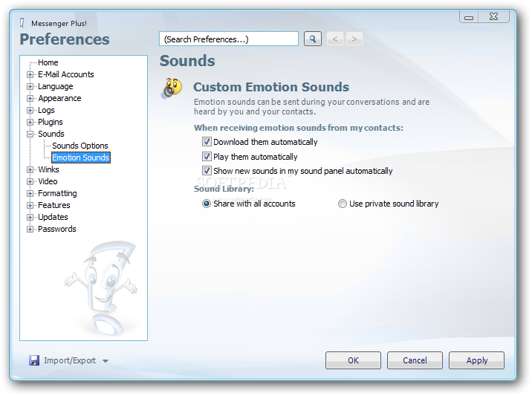Screen dimensions: 532x396
Task: Close the Preferences window
Action: pyautogui.click(x=494, y=16)
